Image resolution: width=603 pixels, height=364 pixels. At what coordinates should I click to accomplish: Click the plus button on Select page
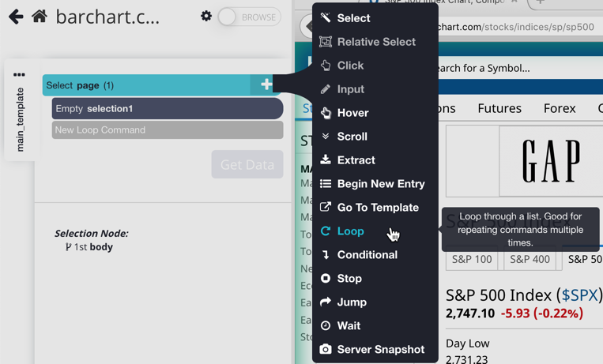(x=266, y=84)
